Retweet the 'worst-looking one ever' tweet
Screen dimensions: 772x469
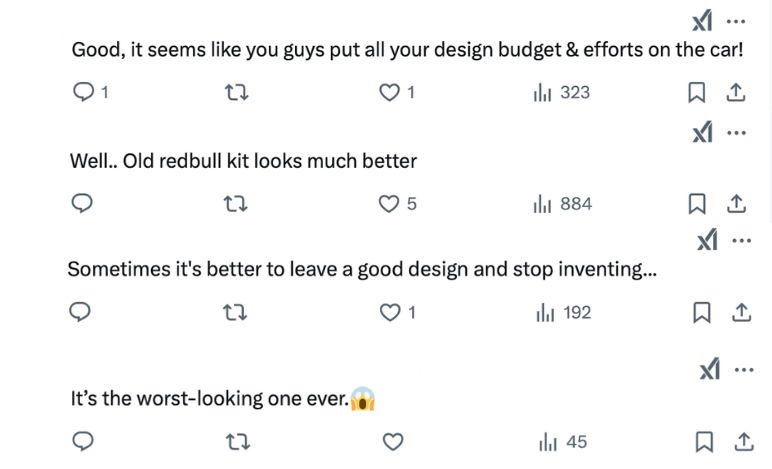coord(238,441)
